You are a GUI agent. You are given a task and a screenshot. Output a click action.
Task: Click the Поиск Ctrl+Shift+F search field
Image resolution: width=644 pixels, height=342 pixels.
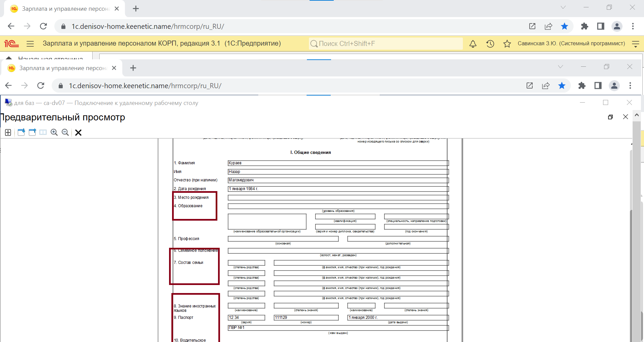point(386,44)
